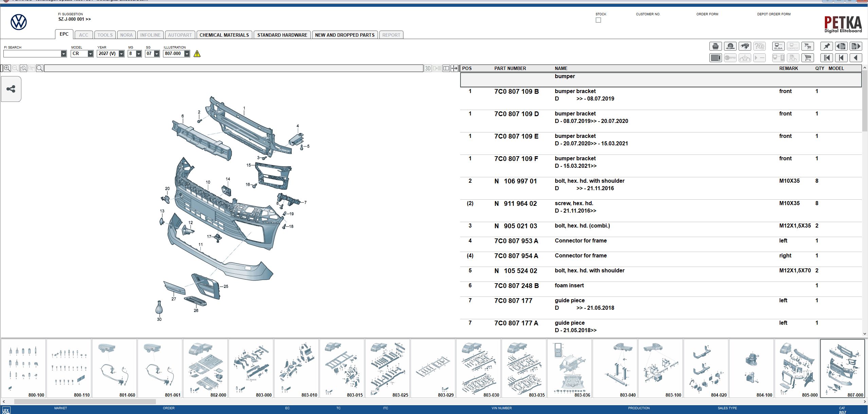This screenshot has width=868, height=414.
Task: Open the FI SEARCH dropdown
Action: 64,54
